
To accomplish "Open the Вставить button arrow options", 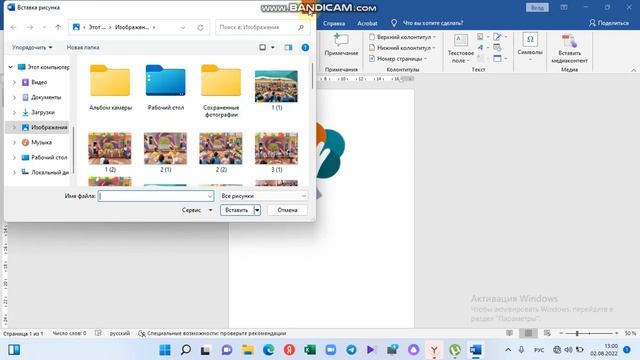I will (x=257, y=210).
